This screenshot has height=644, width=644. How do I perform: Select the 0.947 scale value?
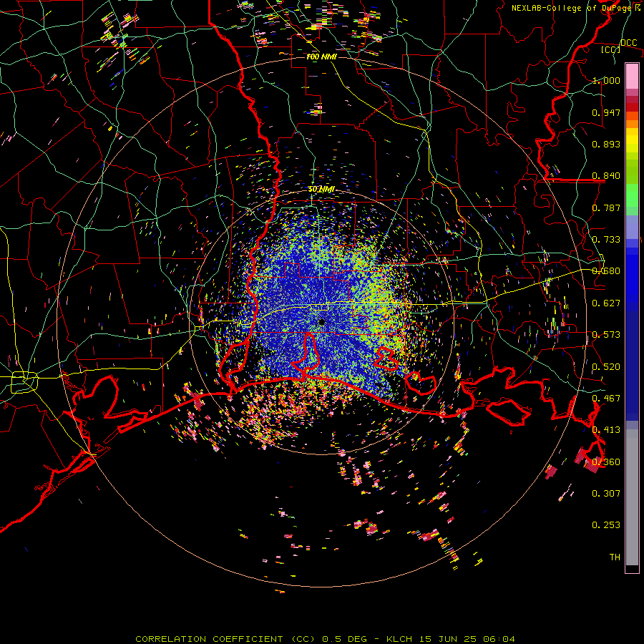pos(606,112)
